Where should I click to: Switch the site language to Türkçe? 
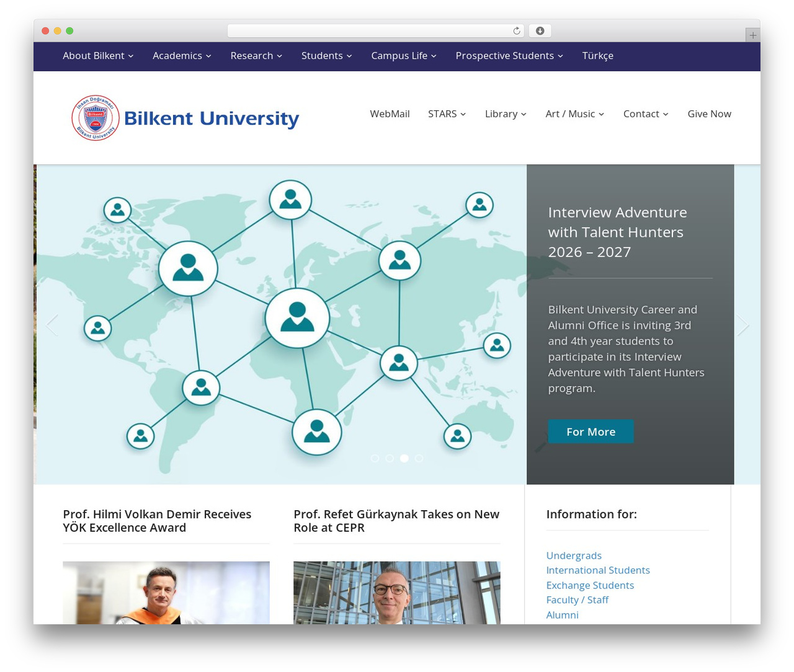[598, 56]
